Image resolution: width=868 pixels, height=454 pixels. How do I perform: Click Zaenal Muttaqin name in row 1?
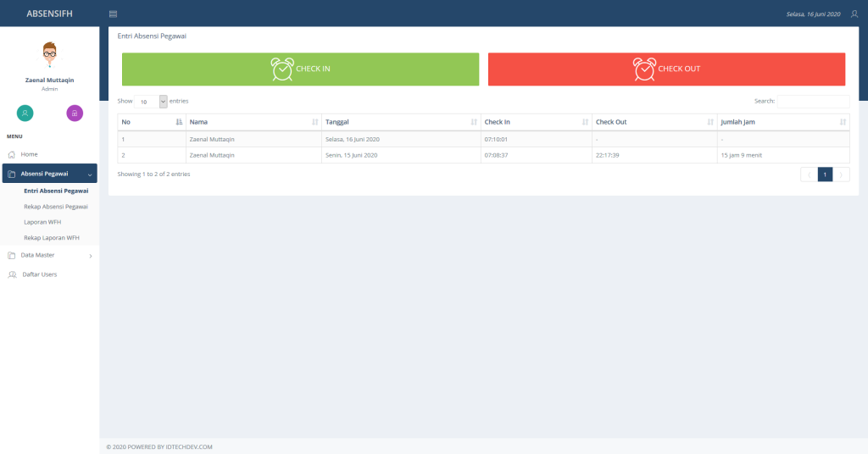pos(212,140)
